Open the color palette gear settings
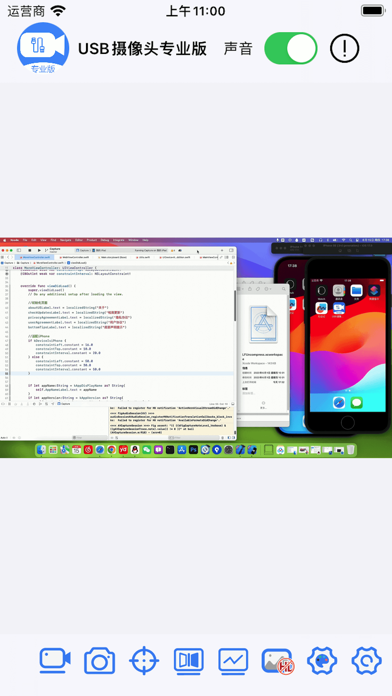The image size is (392, 696). tap(322, 661)
